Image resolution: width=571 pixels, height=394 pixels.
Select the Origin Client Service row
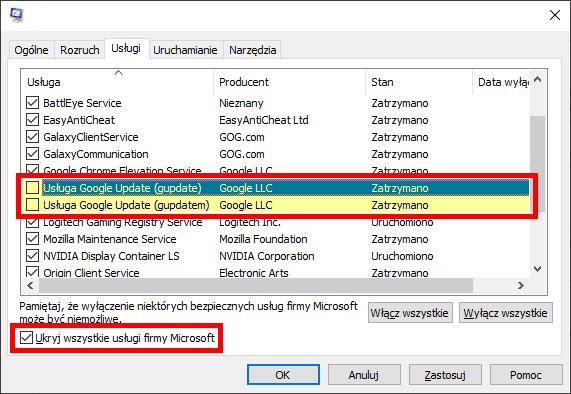[277, 273]
